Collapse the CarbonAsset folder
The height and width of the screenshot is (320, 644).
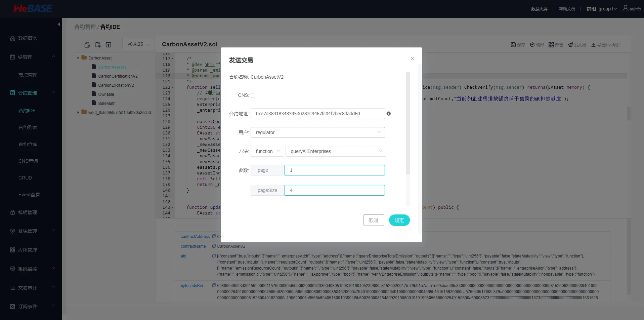point(78,58)
